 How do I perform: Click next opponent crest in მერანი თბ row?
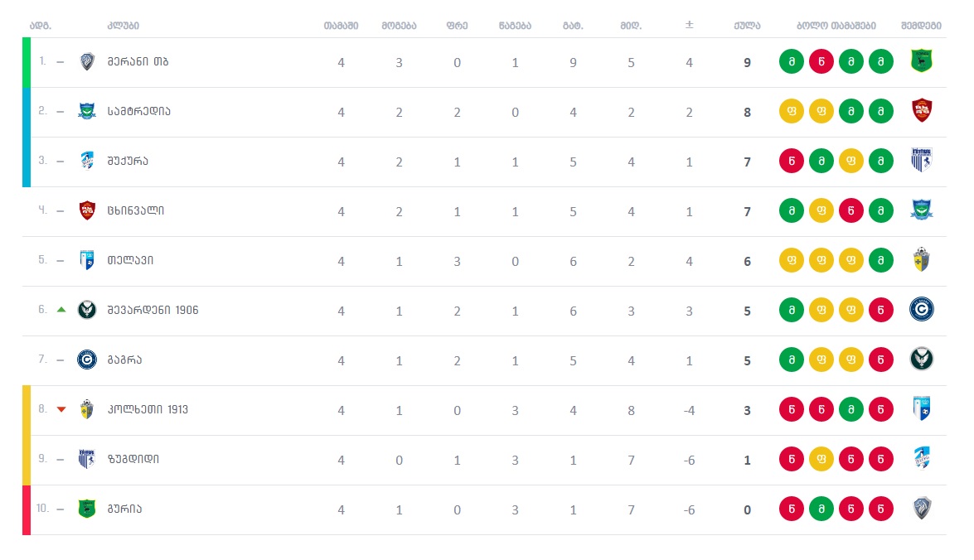point(922,60)
